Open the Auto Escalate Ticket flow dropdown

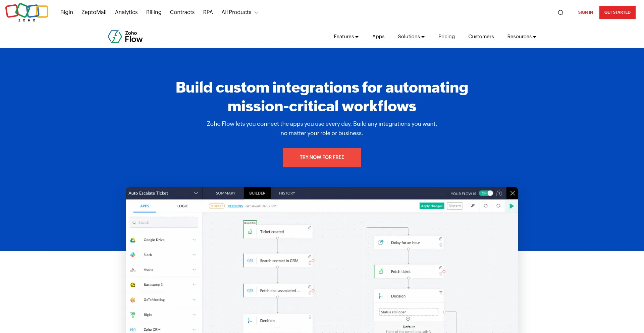(x=196, y=193)
